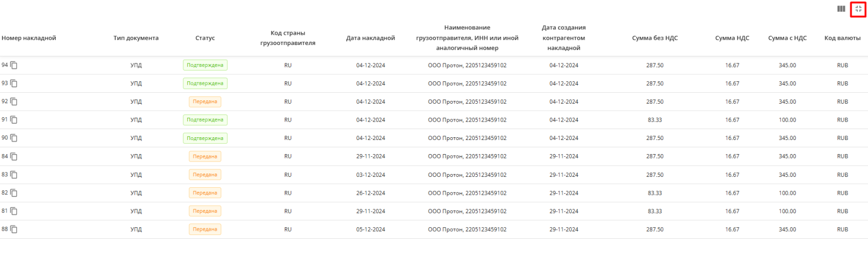868x255 pixels.
Task: Select the row of invoice 88
Action: tap(434, 229)
